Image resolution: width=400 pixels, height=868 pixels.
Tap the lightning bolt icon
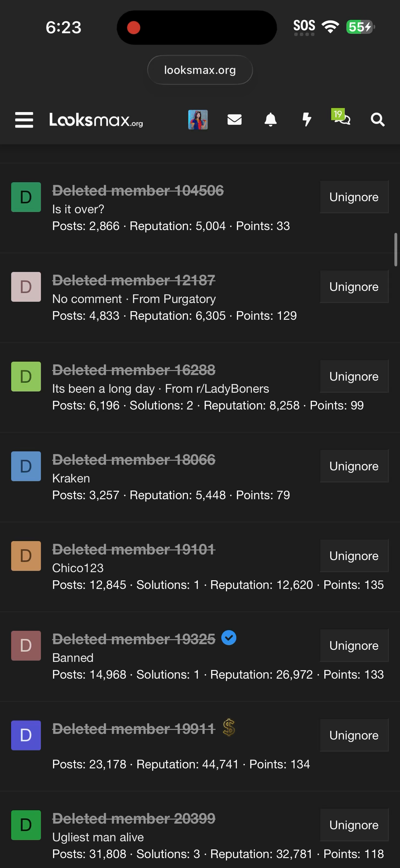(306, 120)
